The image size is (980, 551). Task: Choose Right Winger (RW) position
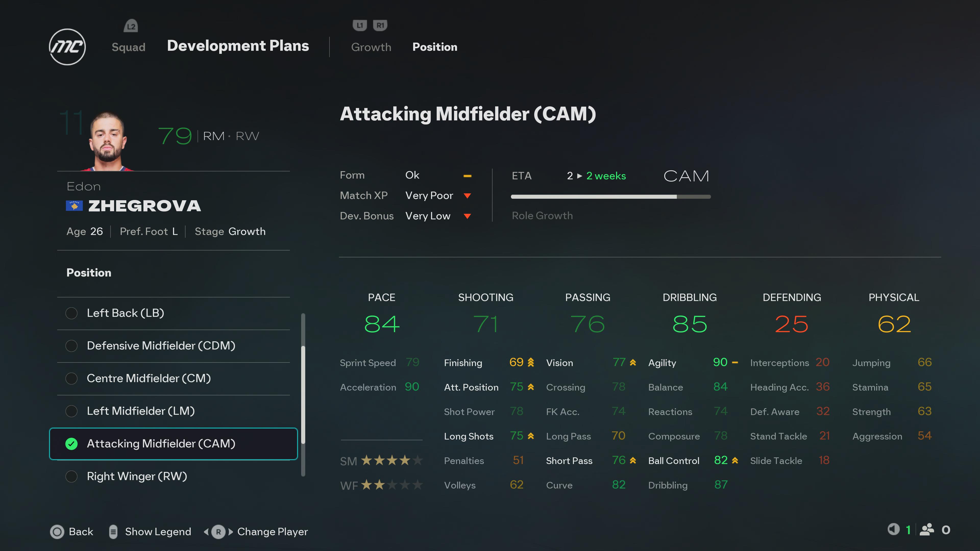(71, 477)
